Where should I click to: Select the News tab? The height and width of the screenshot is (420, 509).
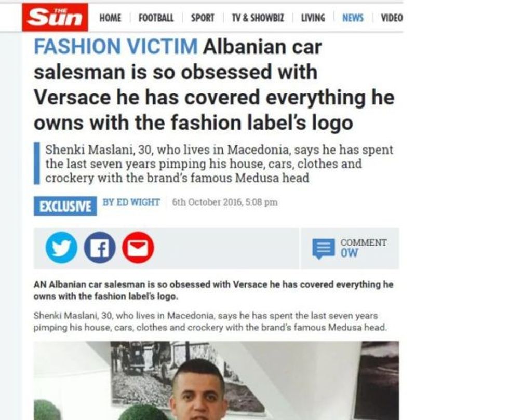[353, 18]
